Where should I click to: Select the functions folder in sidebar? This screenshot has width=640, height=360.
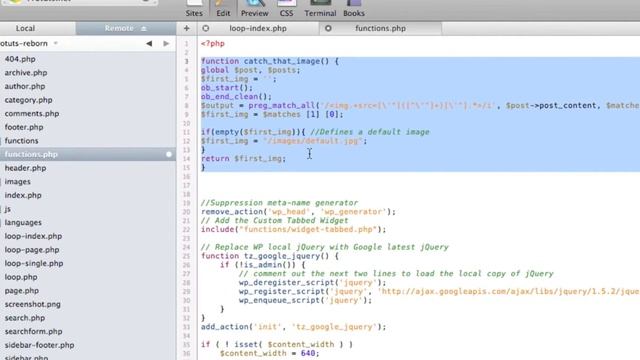[21, 141]
